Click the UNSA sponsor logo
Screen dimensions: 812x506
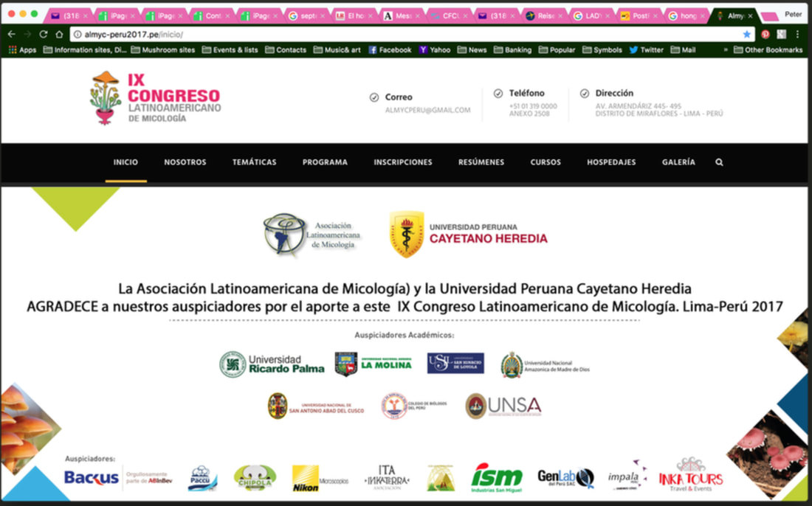[x=503, y=406]
